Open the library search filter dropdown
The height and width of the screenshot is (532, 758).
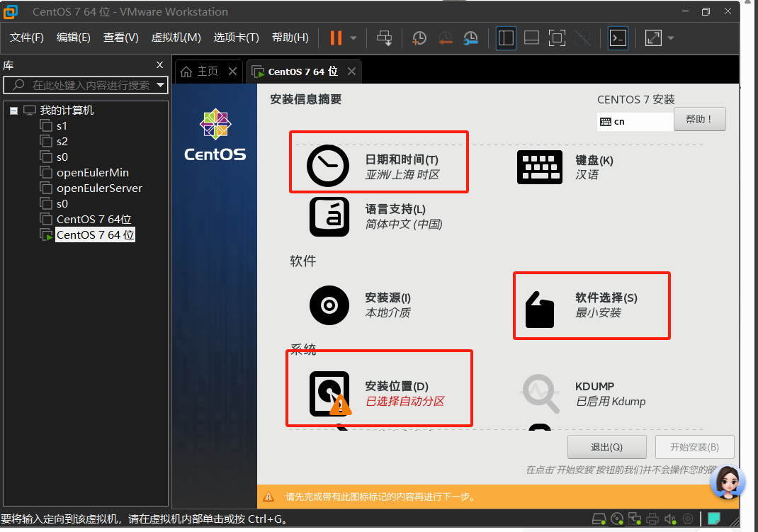pos(161,85)
